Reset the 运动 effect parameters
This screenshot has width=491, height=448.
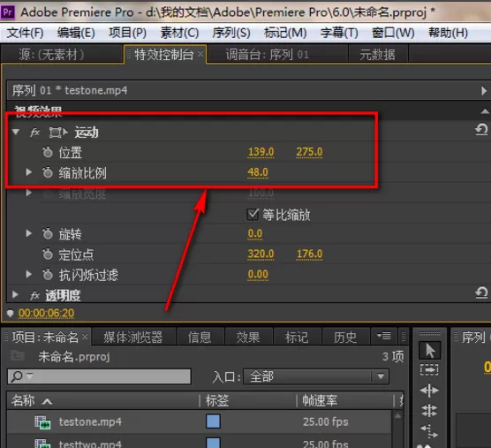[x=481, y=129]
